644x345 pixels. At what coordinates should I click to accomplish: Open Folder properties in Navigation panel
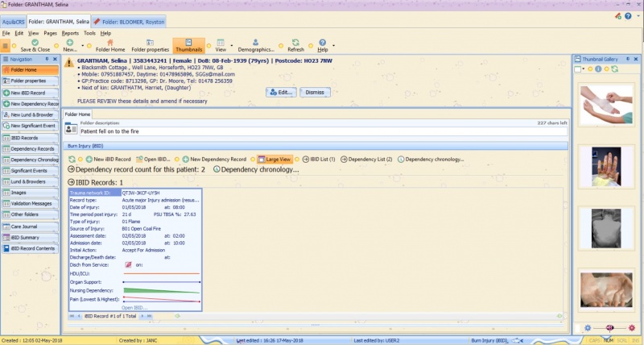click(x=31, y=81)
